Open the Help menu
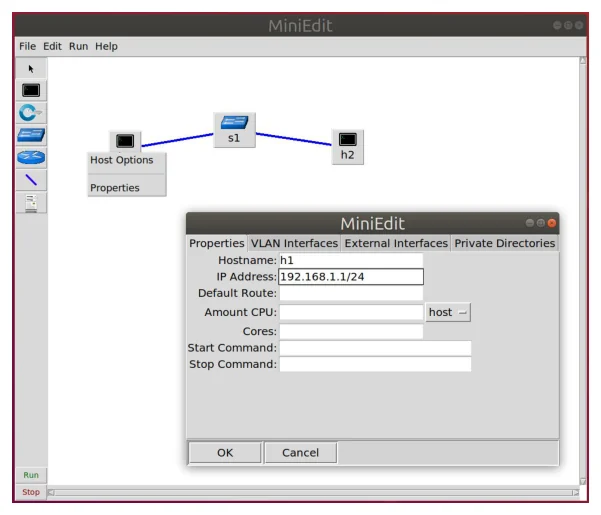The image size is (601, 515). point(106,46)
